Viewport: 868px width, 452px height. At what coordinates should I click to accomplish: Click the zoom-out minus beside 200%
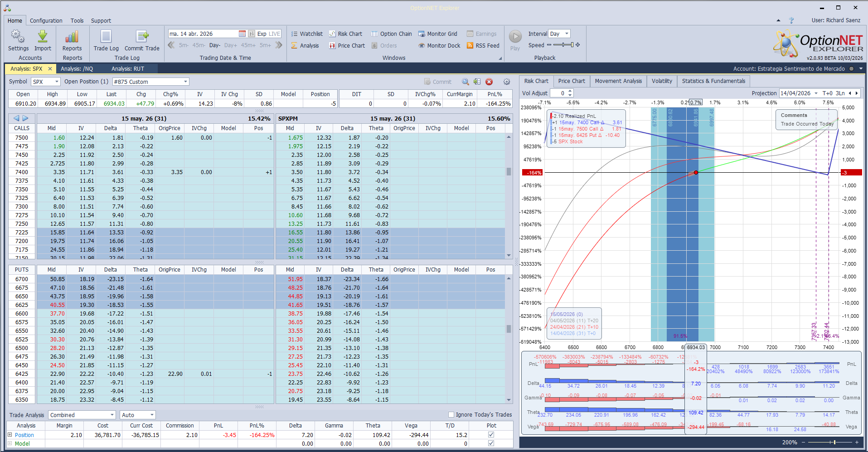tap(804, 442)
